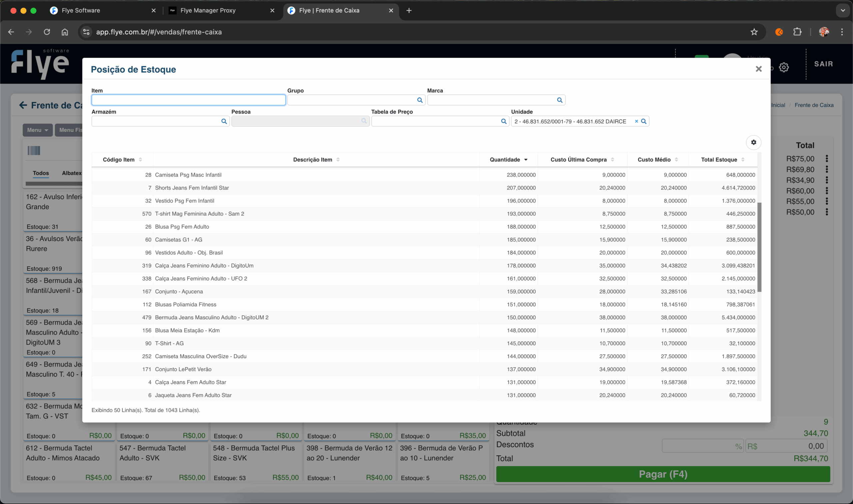853x504 pixels.
Task: Click the green Pagar (F4) button
Action: (663, 474)
